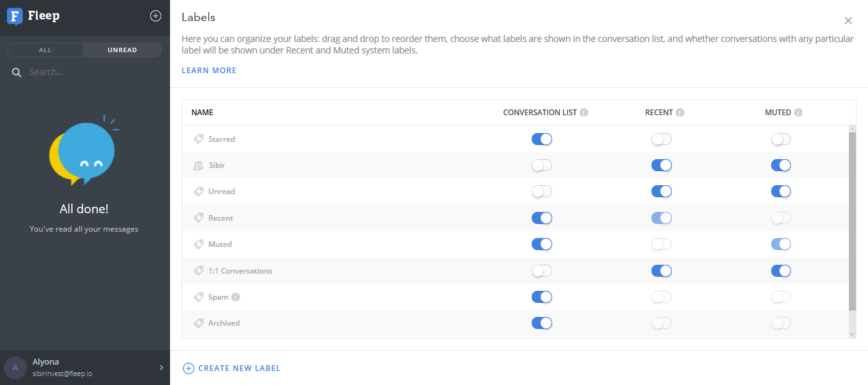This screenshot has width=868, height=385.
Task: Click the info icon next to Conversation List
Action: point(584,113)
